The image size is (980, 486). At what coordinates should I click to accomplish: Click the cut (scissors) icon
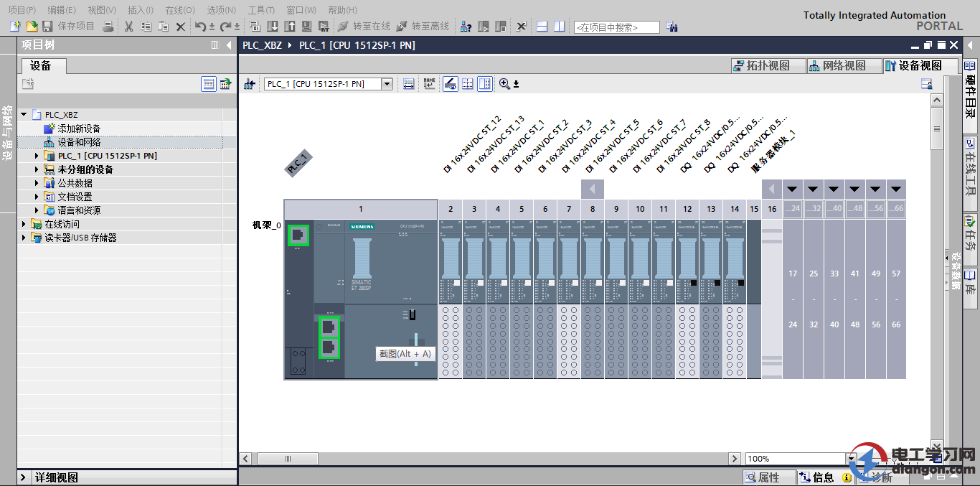click(129, 27)
